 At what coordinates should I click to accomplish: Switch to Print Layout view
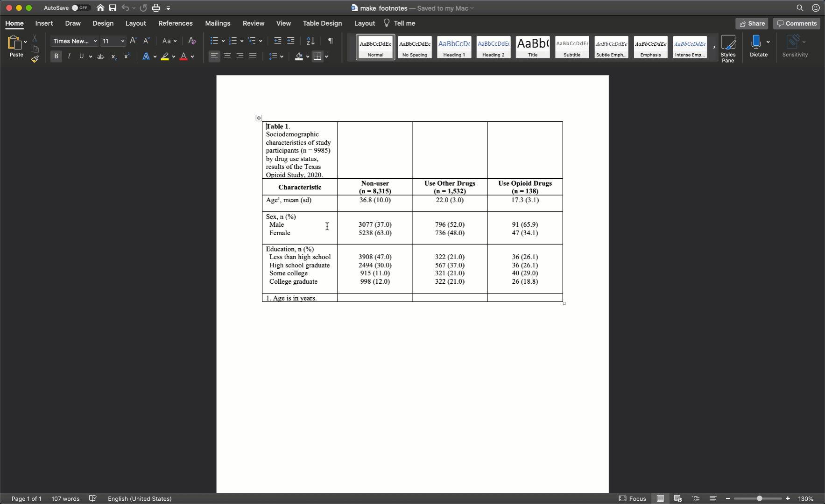[x=660, y=498]
